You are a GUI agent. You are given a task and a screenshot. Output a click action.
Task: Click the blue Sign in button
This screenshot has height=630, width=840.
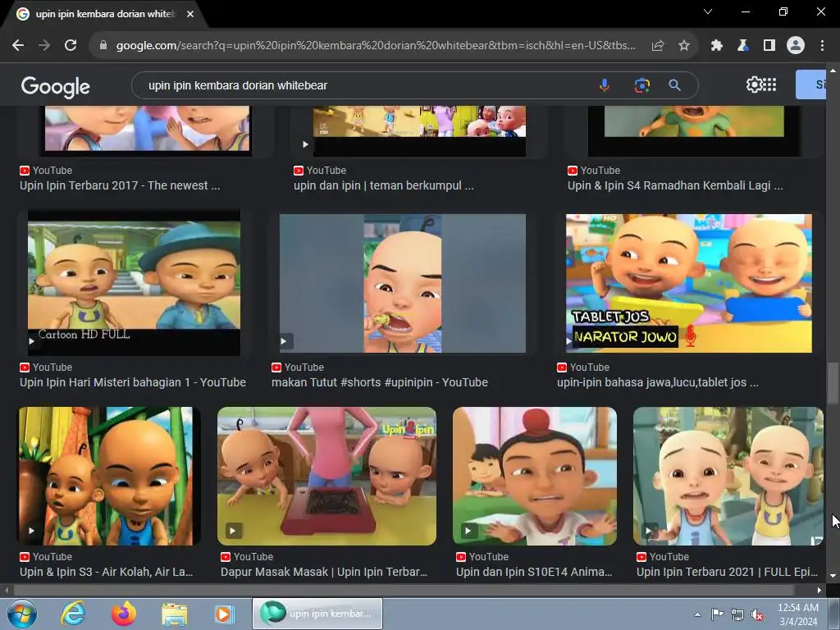(810, 84)
